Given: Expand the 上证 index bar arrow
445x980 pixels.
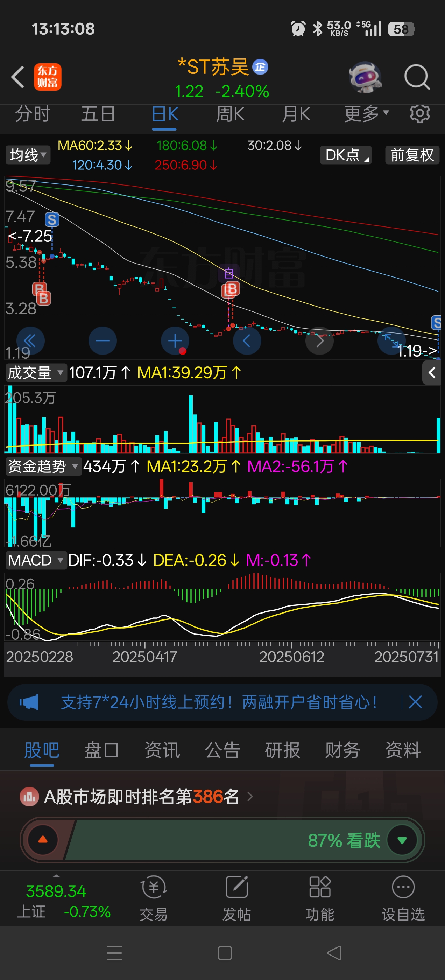Looking at the screenshot, I should [x=56, y=876].
